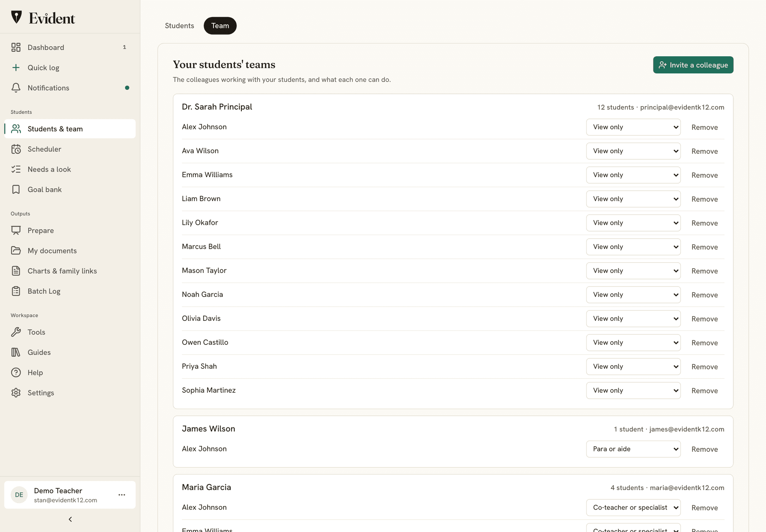Click the Help question mark icon
Viewport: 766px width, 532px height.
point(16,373)
